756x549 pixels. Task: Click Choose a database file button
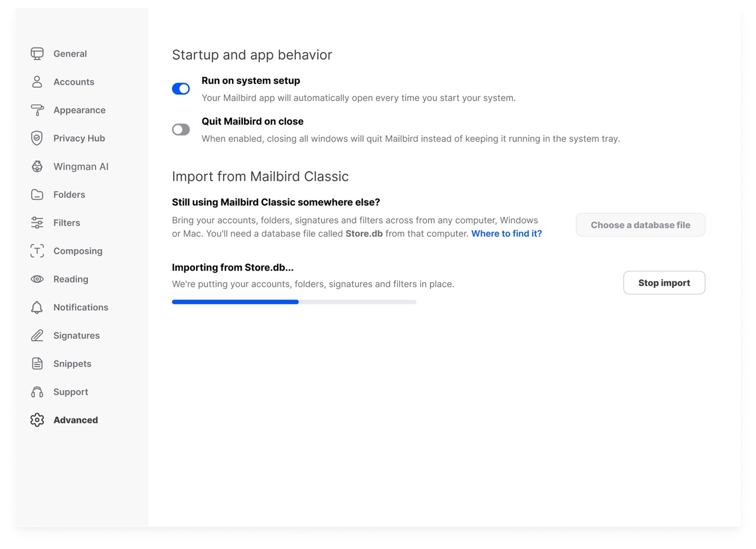(640, 225)
